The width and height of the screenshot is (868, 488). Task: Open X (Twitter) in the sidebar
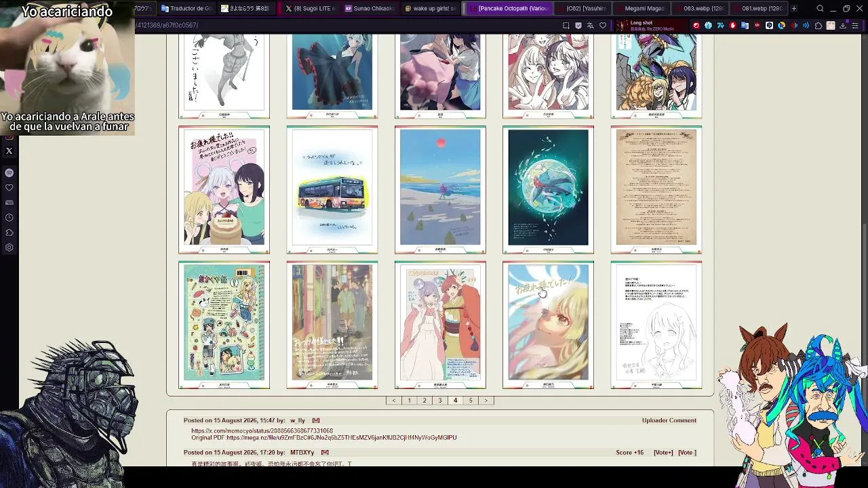coord(9,151)
